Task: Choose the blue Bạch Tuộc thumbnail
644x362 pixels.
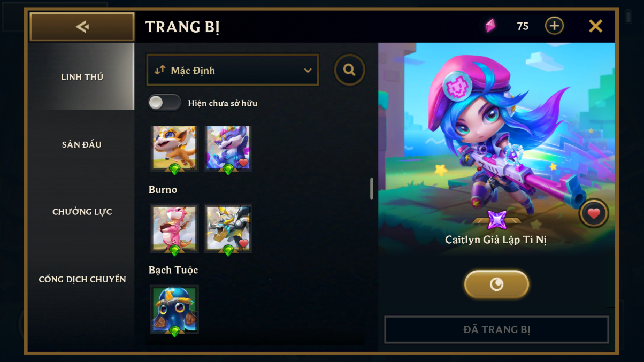Action: pyautogui.click(x=174, y=310)
